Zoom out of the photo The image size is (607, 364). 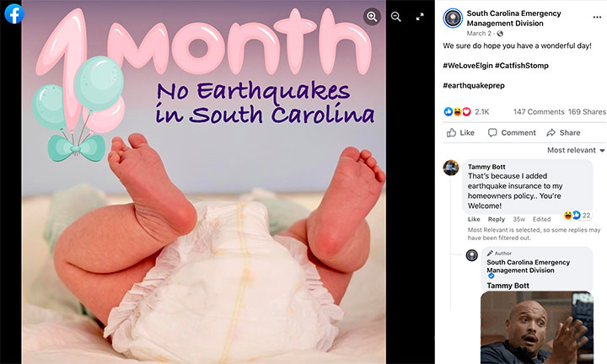[x=395, y=16]
